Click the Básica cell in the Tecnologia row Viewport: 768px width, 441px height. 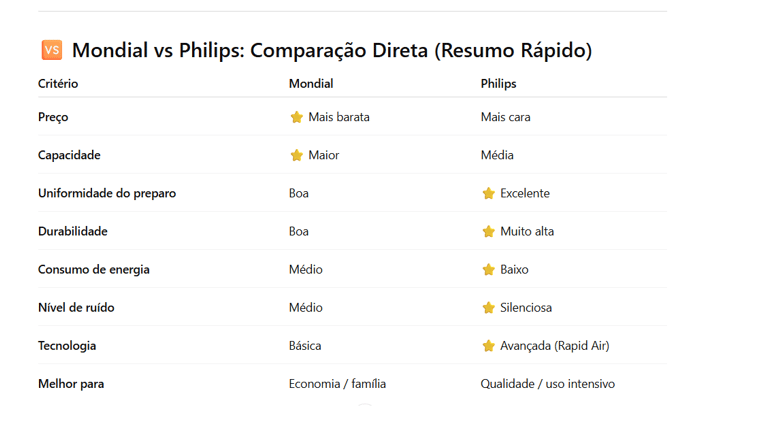(305, 346)
